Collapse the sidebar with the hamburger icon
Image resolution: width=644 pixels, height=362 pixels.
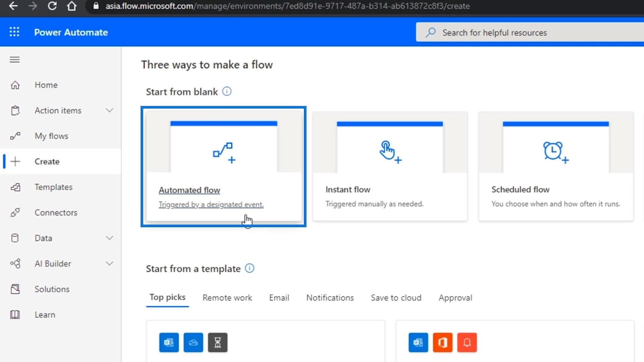tap(14, 60)
